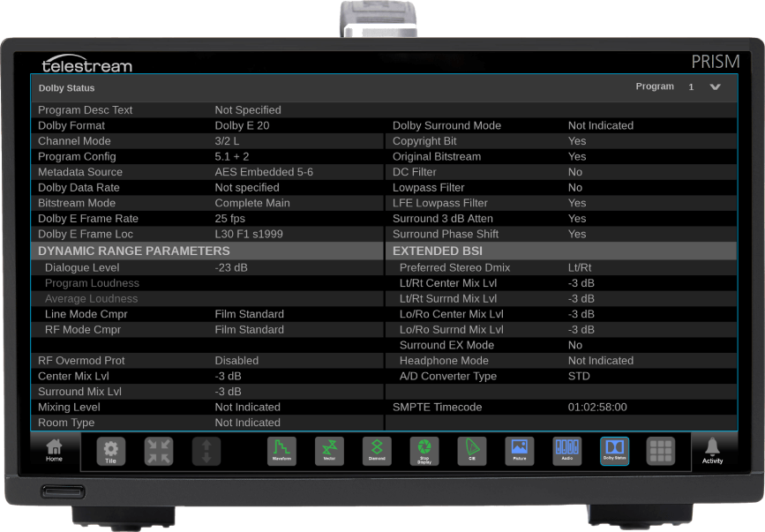The image size is (765, 532).
Task: Click the 'Center Mix Lvl' label below RF Overmod Prot
Action: [73, 377]
